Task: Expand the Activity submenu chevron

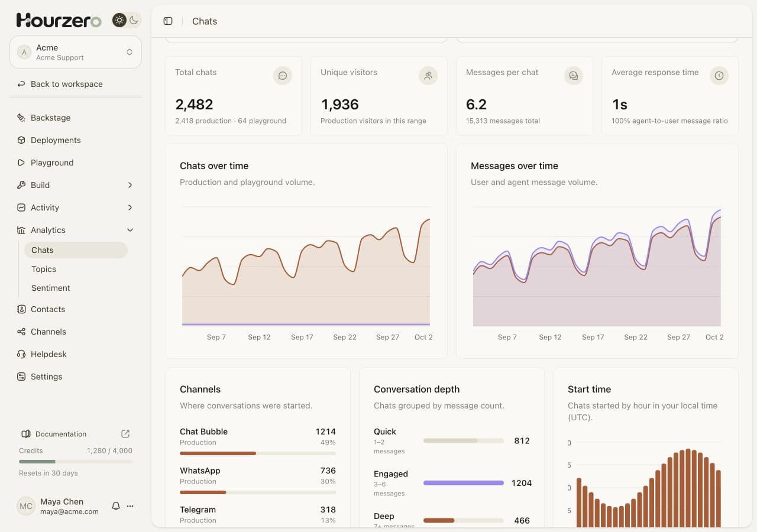Action: coord(130,207)
